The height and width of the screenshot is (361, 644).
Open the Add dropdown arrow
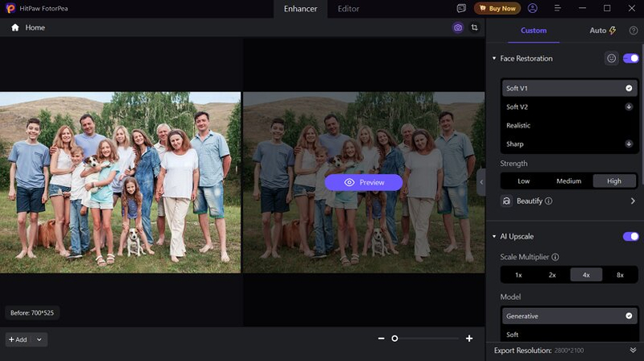click(x=39, y=339)
